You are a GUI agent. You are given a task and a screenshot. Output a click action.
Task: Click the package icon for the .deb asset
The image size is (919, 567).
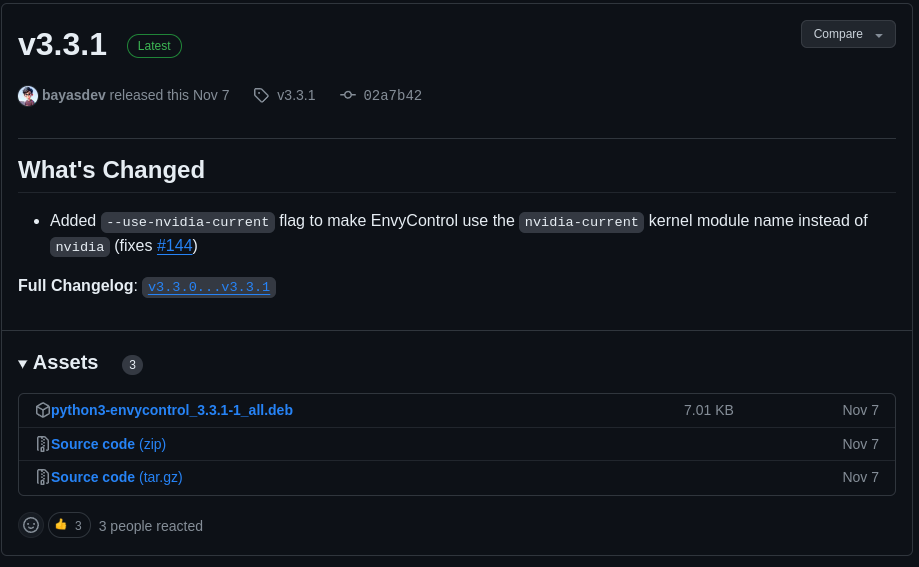pos(43,410)
